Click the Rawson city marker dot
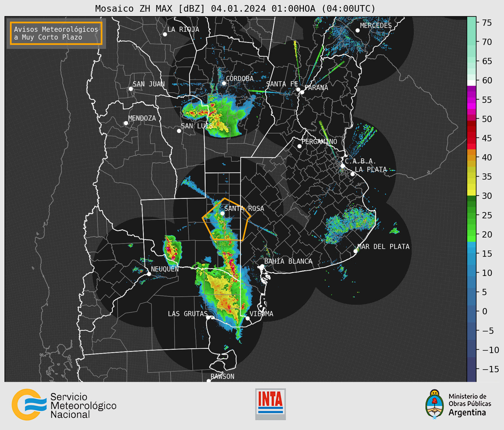Screen dimensions: 504x430 [209, 381]
